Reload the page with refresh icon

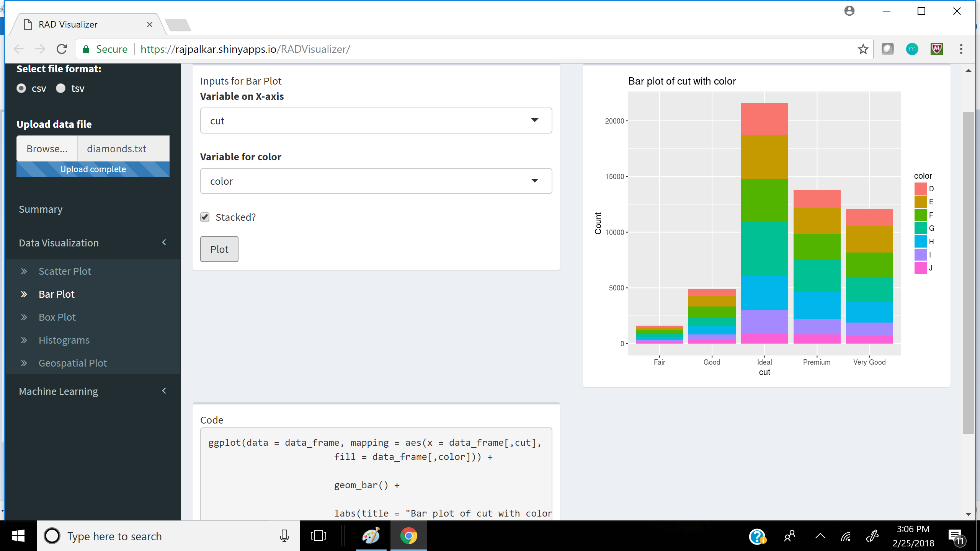(x=62, y=49)
